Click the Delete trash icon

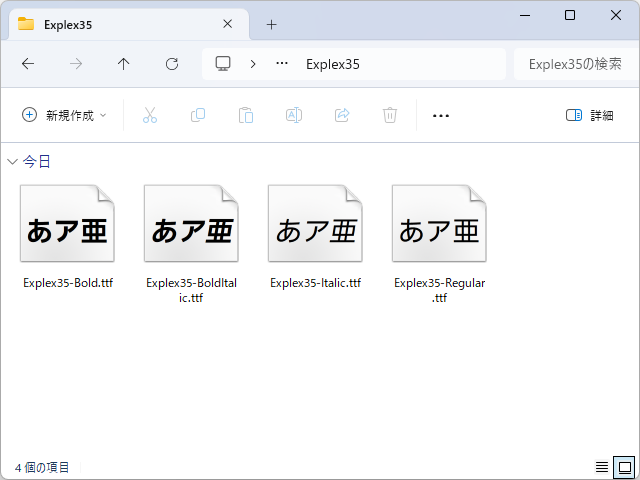[x=390, y=115]
